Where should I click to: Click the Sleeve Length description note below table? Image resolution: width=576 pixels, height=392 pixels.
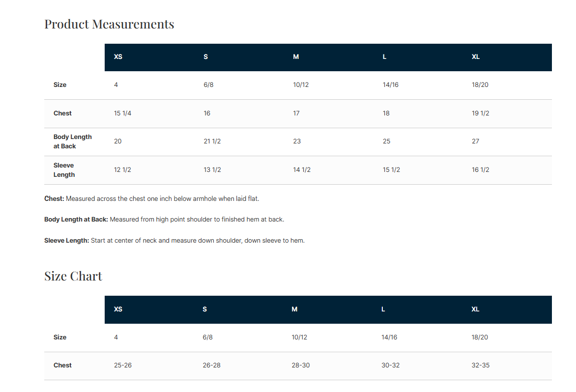point(174,241)
